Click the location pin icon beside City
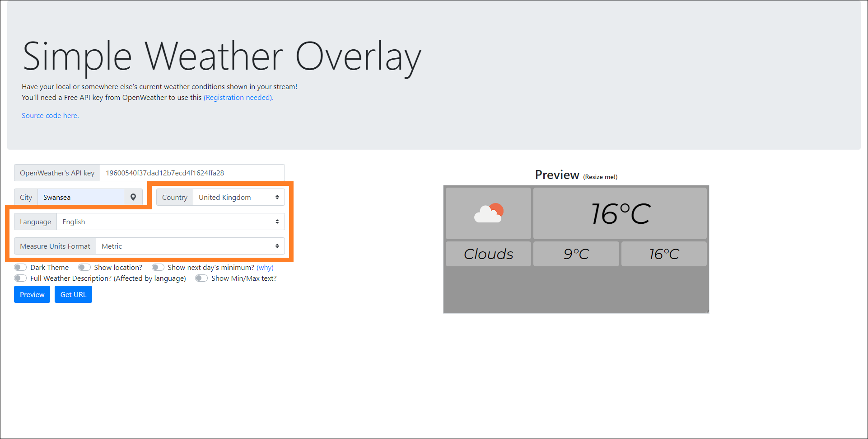Screen dimensions: 868x439 point(133,197)
